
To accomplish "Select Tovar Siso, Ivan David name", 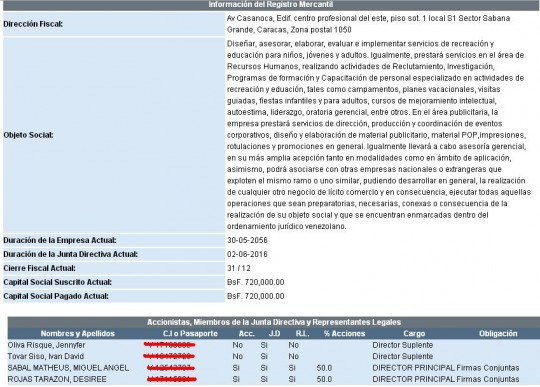I will pos(46,356).
